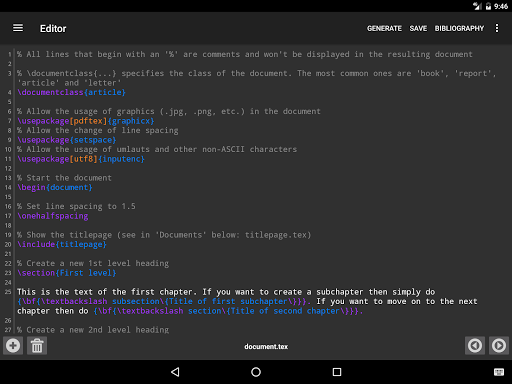This screenshot has width=512, height=384.
Task: Click the \onehalfspacing command line
Action: pos(53,216)
